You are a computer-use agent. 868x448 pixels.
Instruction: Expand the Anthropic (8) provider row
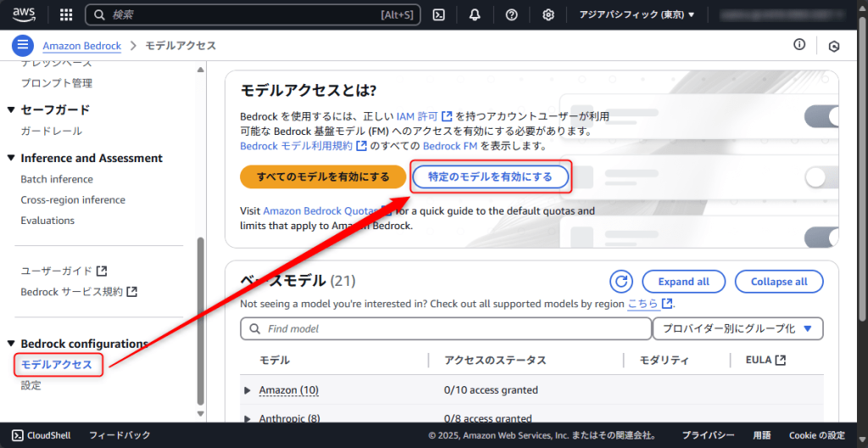coord(248,418)
